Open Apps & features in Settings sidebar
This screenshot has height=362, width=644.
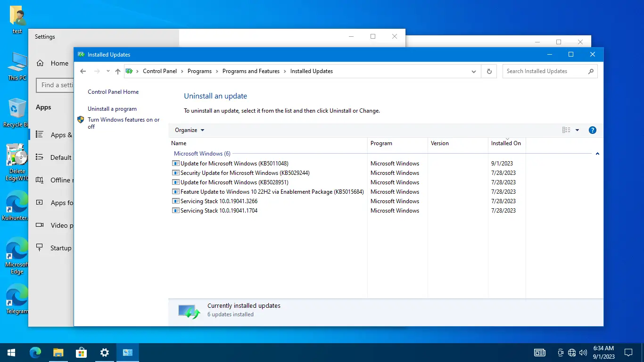tap(52, 135)
